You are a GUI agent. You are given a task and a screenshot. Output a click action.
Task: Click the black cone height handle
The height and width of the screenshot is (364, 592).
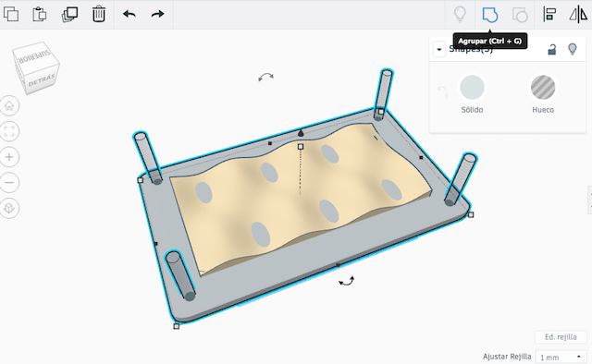click(x=301, y=133)
